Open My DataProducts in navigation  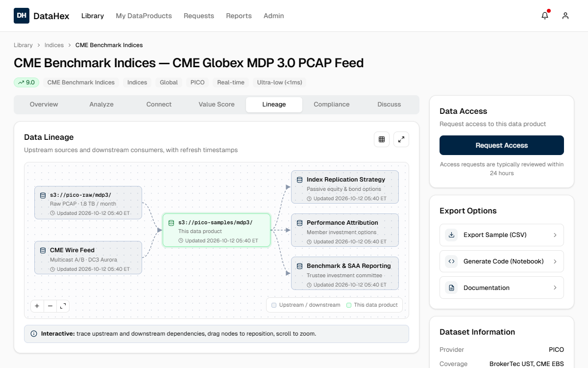[x=144, y=16]
